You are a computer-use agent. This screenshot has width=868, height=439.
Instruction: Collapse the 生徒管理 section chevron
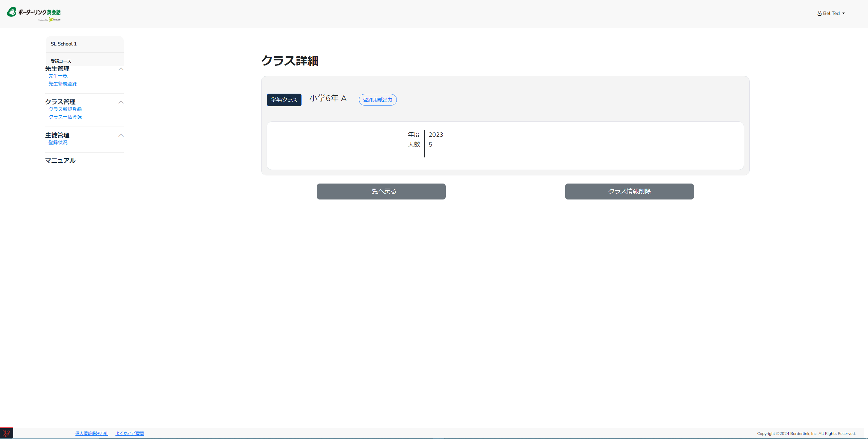pos(121,135)
